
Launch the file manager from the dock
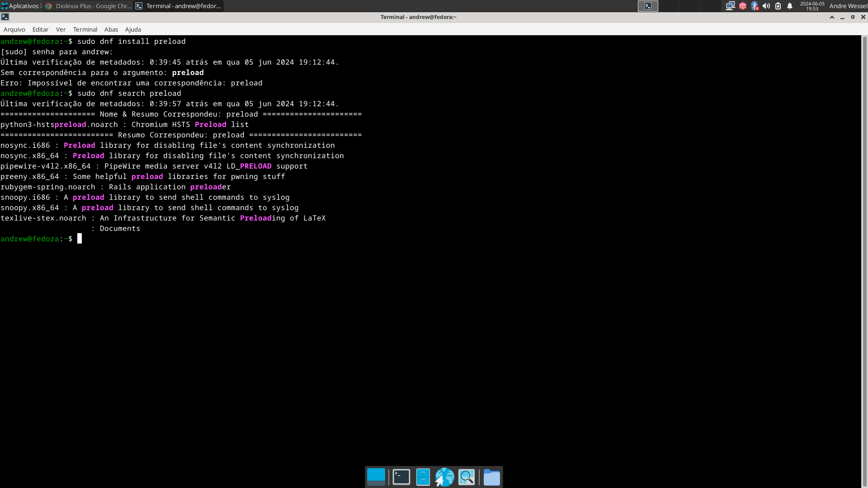click(x=423, y=477)
